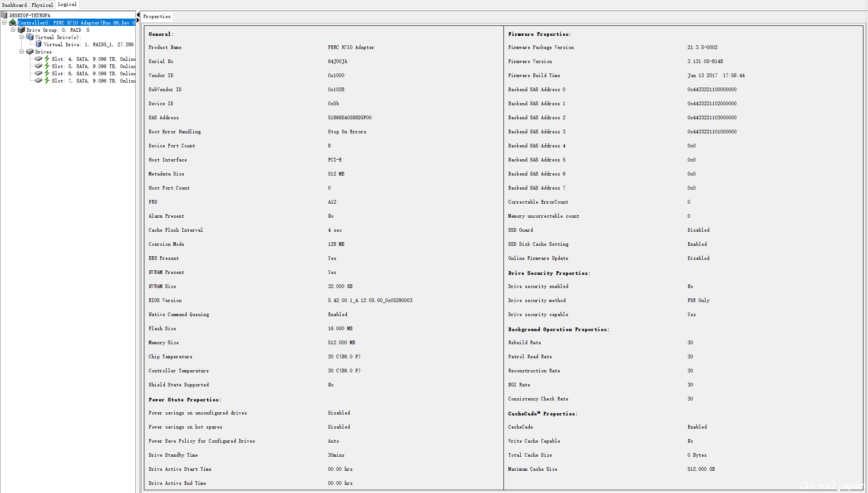The image size is (868, 493).
Task: Collapse left pane with splitter left arrow
Action: click(138, 15)
